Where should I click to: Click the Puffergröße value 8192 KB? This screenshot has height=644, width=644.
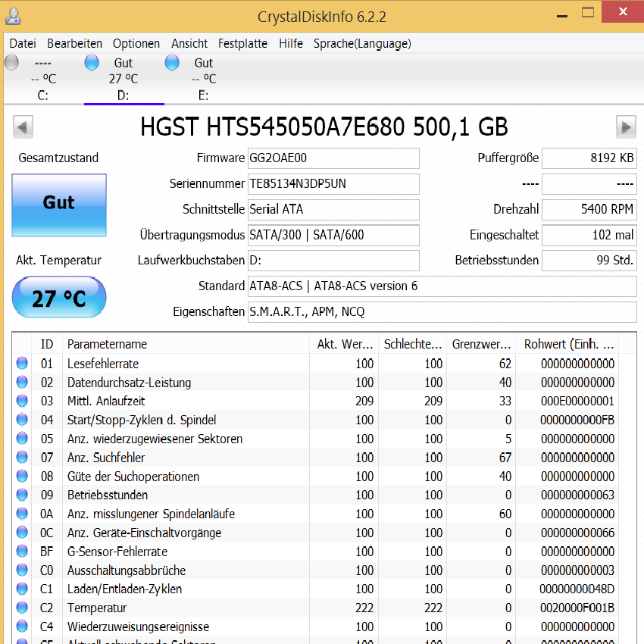tap(589, 158)
